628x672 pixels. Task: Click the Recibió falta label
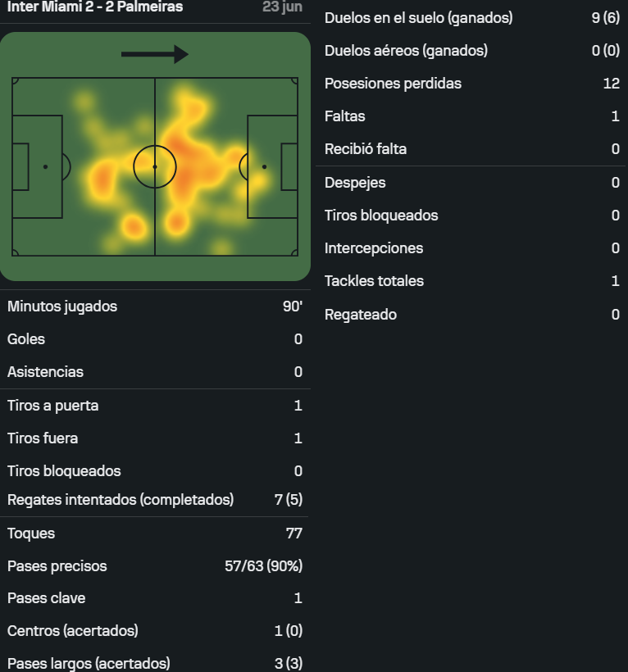(366, 149)
